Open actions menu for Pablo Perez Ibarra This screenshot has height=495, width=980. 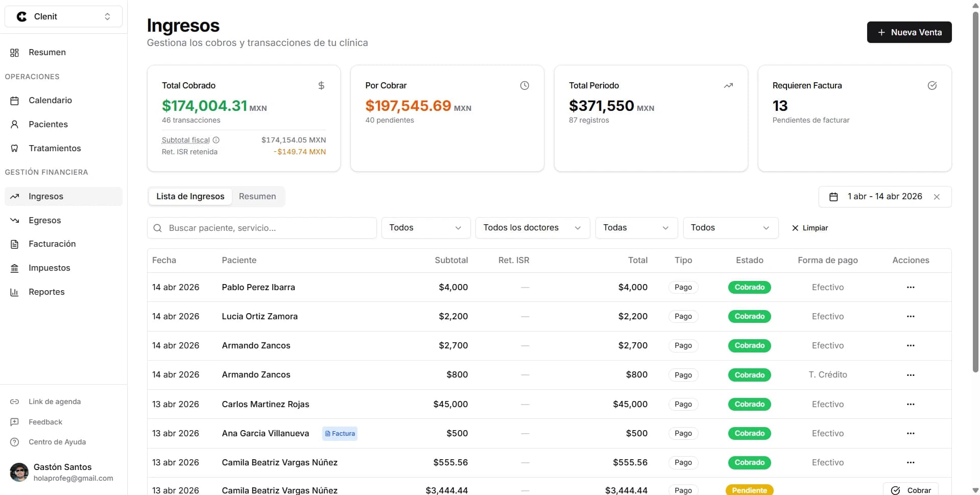[x=911, y=287]
